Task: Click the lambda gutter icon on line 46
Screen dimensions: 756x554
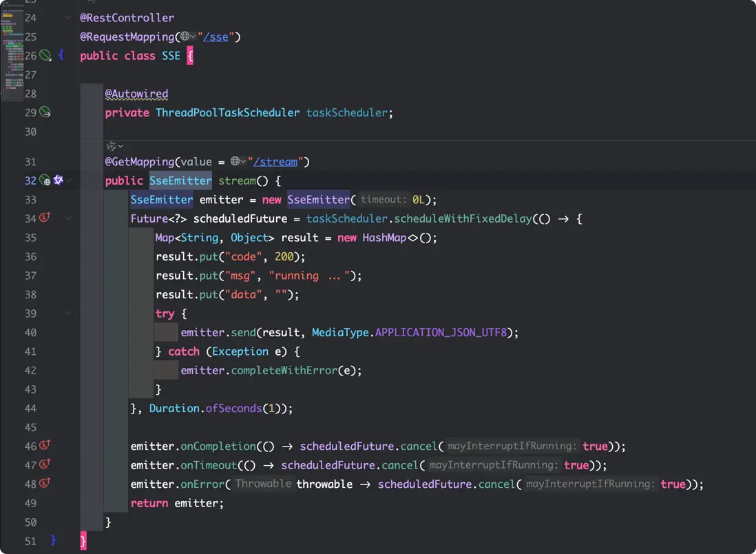Action: 45,445
